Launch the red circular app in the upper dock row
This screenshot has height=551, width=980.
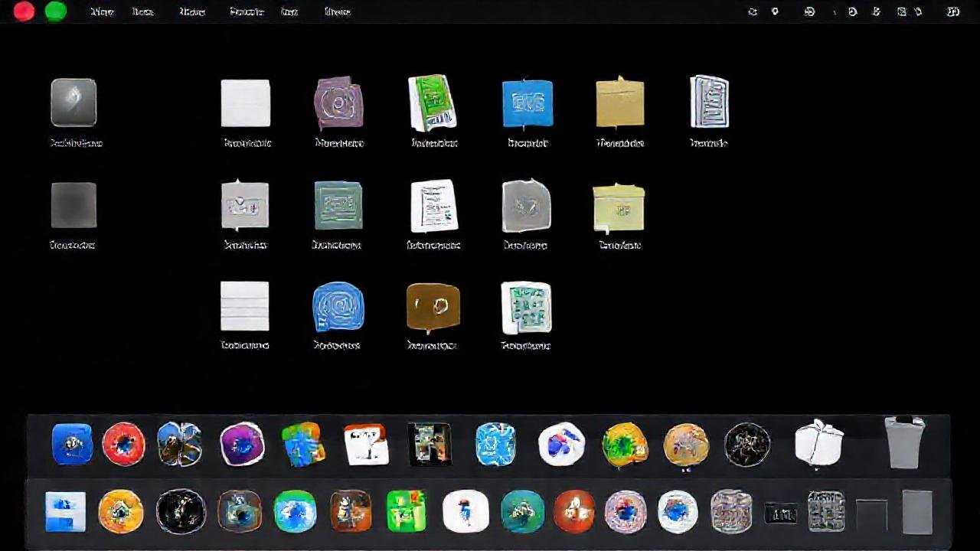(123, 444)
